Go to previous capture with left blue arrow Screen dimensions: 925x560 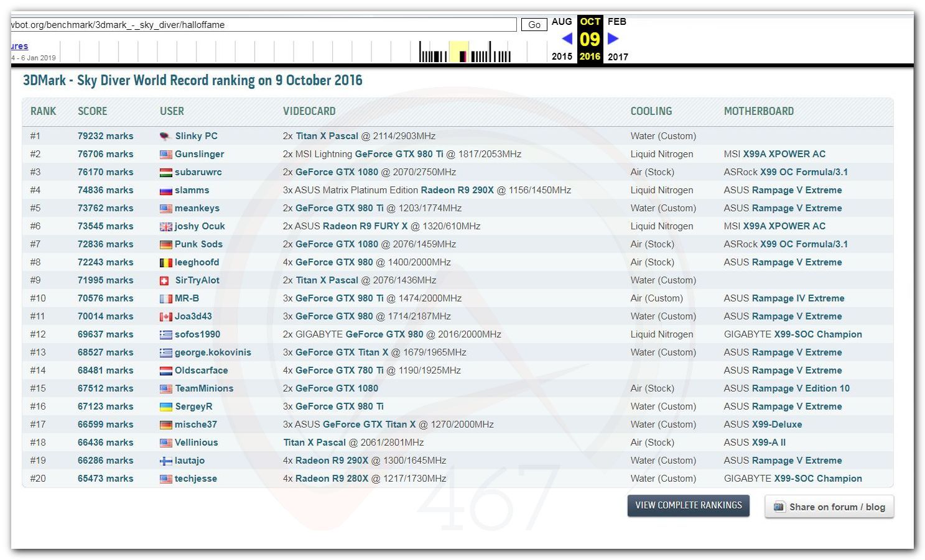point(567,39)
